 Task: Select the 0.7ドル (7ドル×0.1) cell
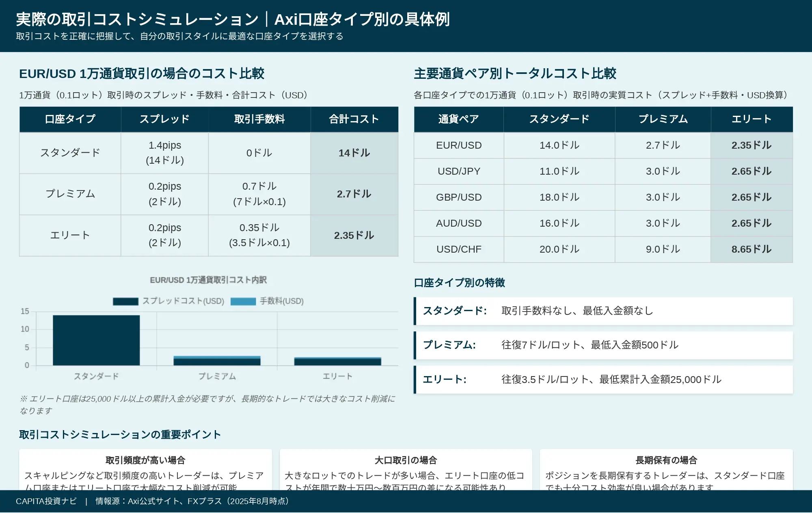click(259, 194)
